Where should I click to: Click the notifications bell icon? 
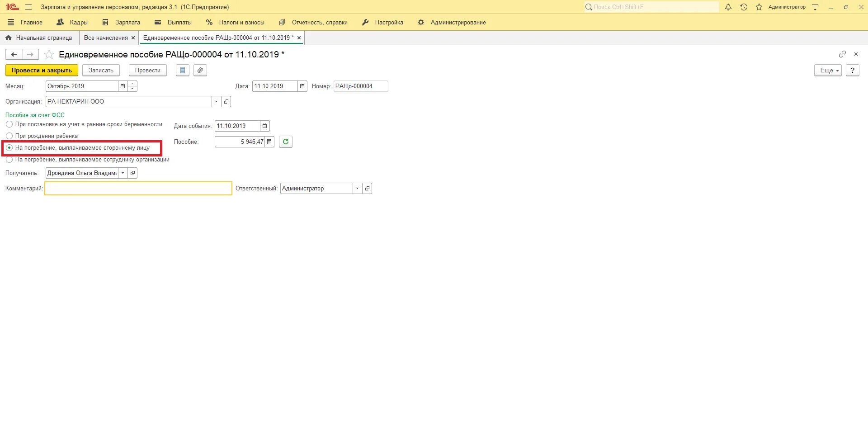[x=728, y=7]
